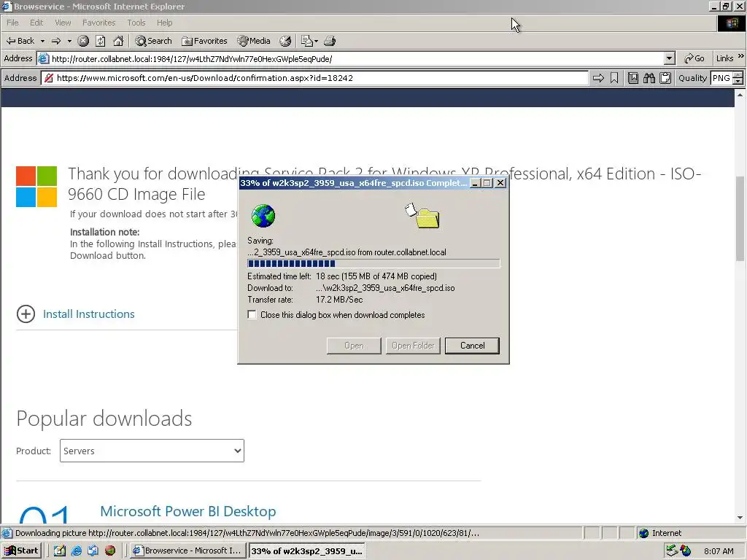747x560 pixels.
Task: Click Cancel in the download dialog
Action: tap(472, 346)
